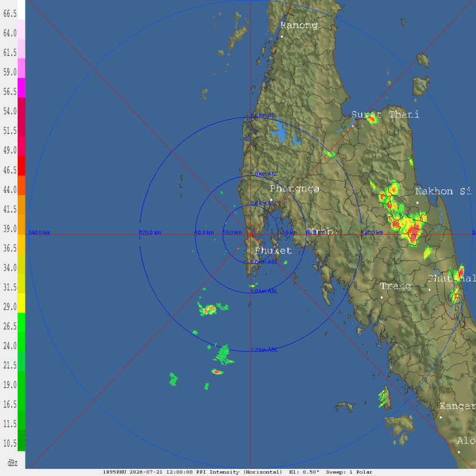This screenshot has width=476, height=476.
Task: Select the Surat Thani city label
Action: click(x=385, y=114)
